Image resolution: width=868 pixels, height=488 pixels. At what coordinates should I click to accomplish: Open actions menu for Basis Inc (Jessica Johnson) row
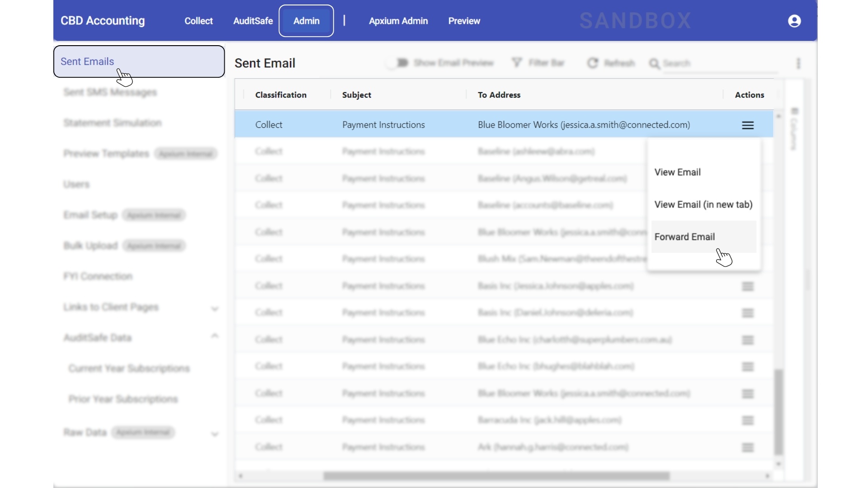(747, 286)
